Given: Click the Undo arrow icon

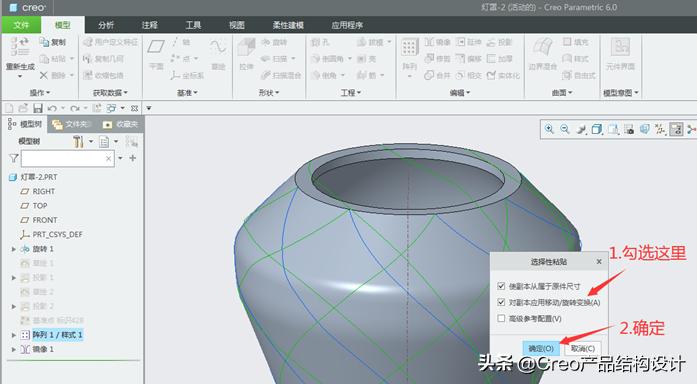Looking at the screenshot, I should click(52, 108).
